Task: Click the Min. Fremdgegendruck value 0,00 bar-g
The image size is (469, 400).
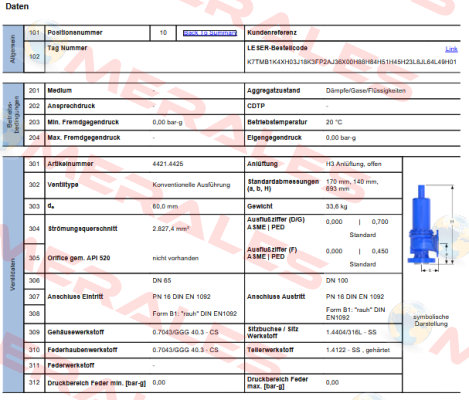Action: pos(167,122)
